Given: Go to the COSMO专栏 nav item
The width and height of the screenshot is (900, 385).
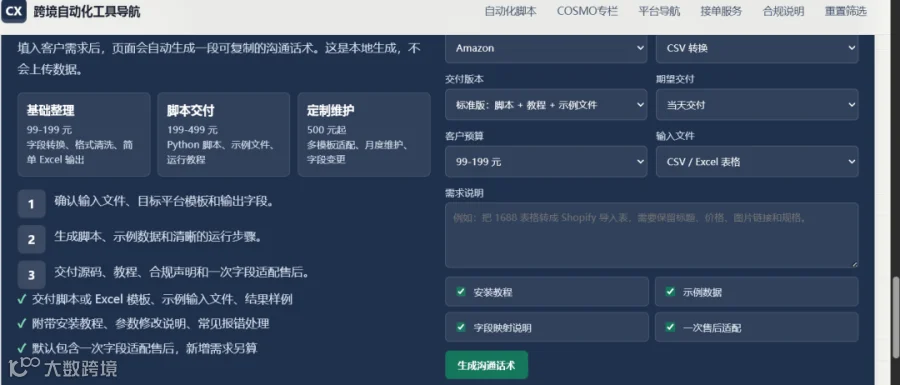Looking at the screenshot, I should coord(587,11).
